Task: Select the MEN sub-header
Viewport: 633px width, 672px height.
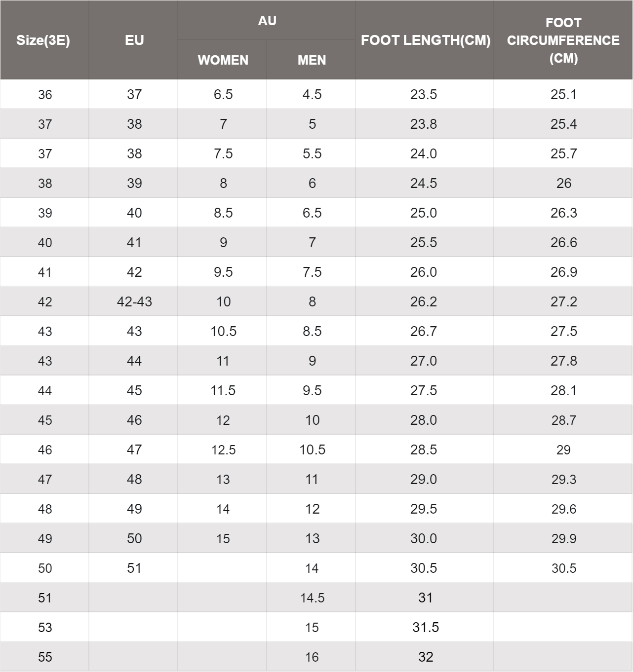Action: (x=312, y=60)
